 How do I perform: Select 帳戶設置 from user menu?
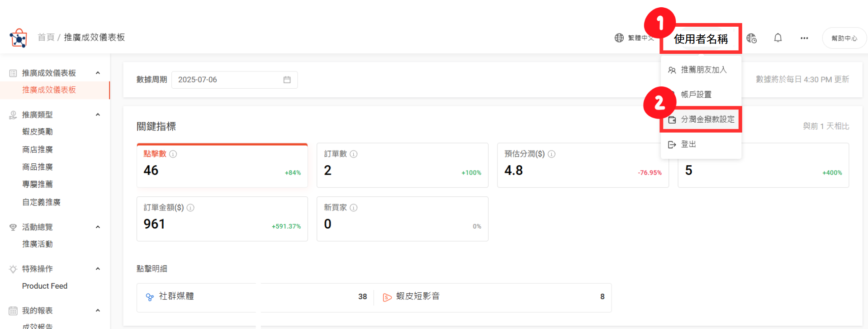point(701,95)
